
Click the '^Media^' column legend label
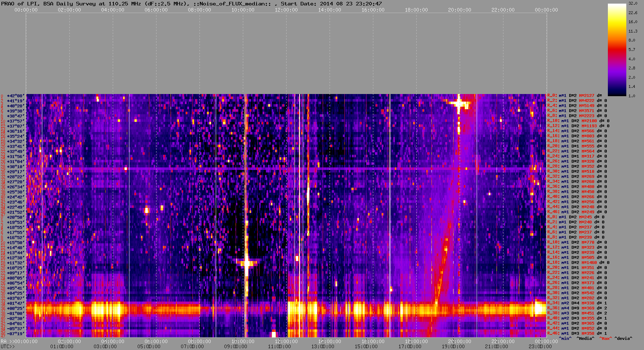tap(585, 339)
